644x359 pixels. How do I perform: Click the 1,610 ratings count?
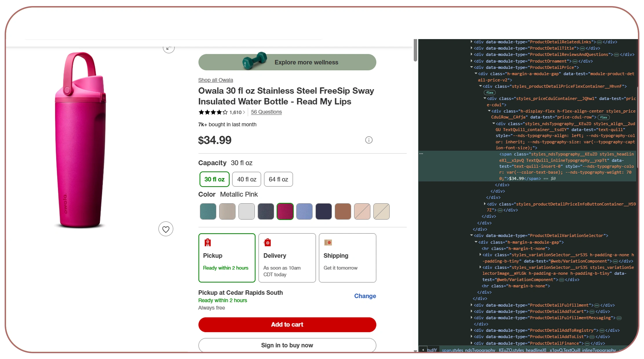tap(236, 112)
